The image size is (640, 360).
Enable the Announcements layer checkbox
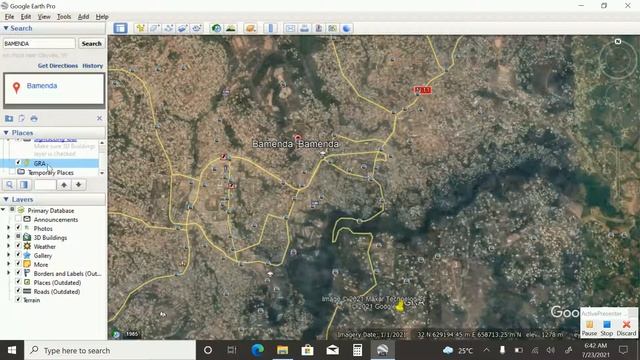[18, 219]
